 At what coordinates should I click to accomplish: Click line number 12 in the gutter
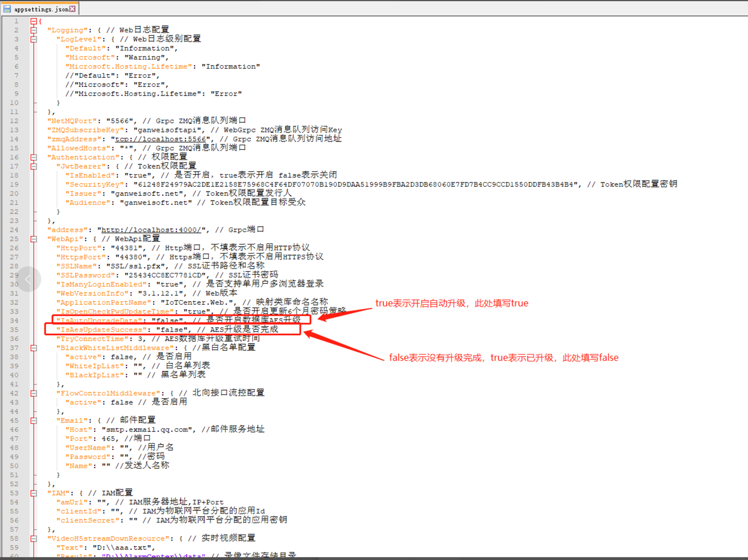(x=14, y=121)
